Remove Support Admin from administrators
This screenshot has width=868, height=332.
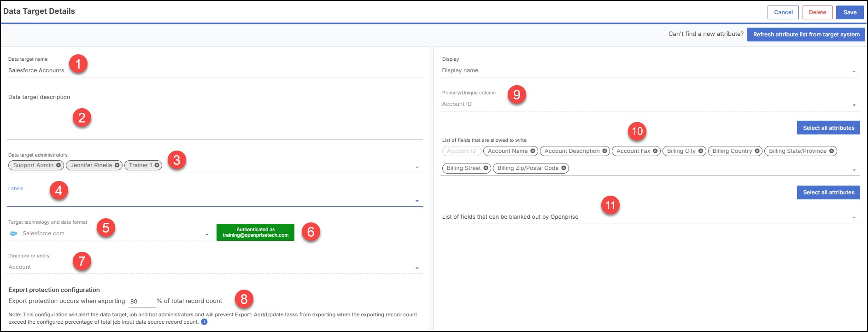(x=59, y=165)
